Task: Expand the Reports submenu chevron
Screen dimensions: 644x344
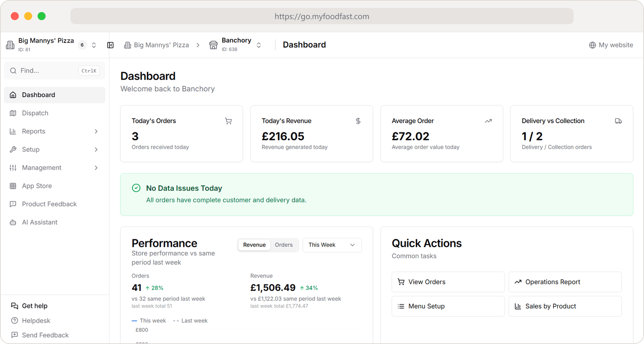Action: tap(96, 132)
